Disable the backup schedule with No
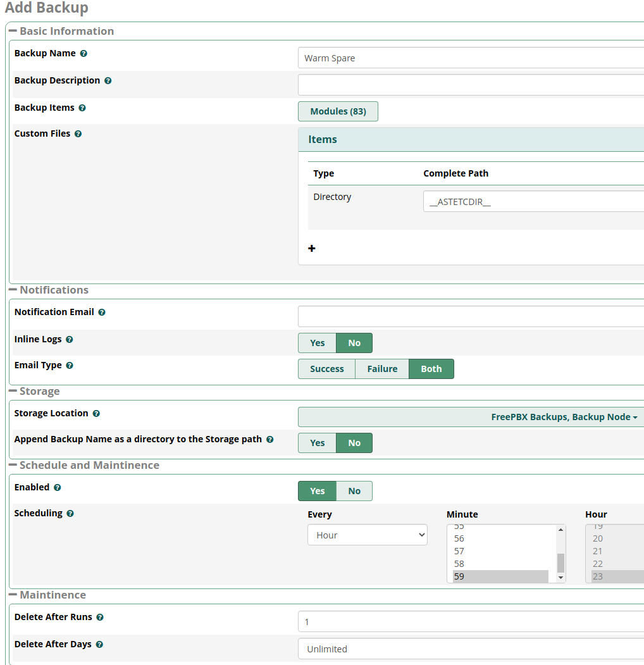Viewport: 644px width, 665px height. click(x=354, y=491)
